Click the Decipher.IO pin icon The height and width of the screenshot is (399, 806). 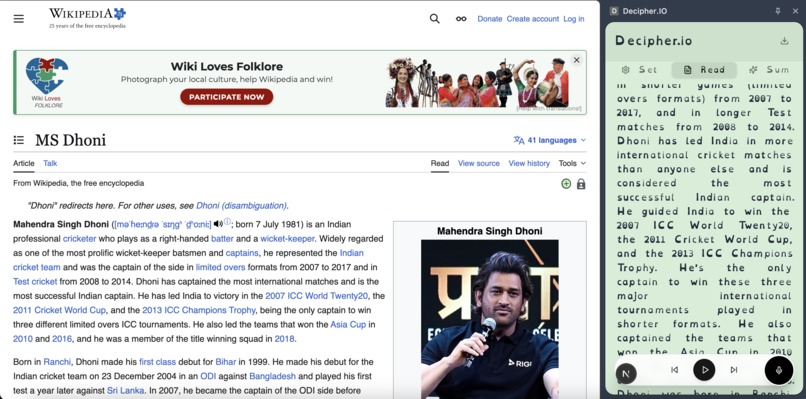click(778, 11)
